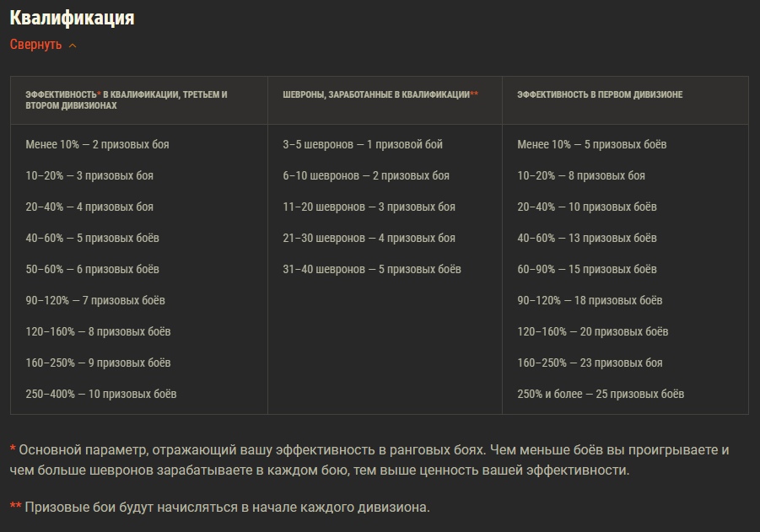Click "11–20 шевронов — 3 призовых боя" entry
Image resolution: width=760 pixels, height=532 pixels.
[369, 207]
